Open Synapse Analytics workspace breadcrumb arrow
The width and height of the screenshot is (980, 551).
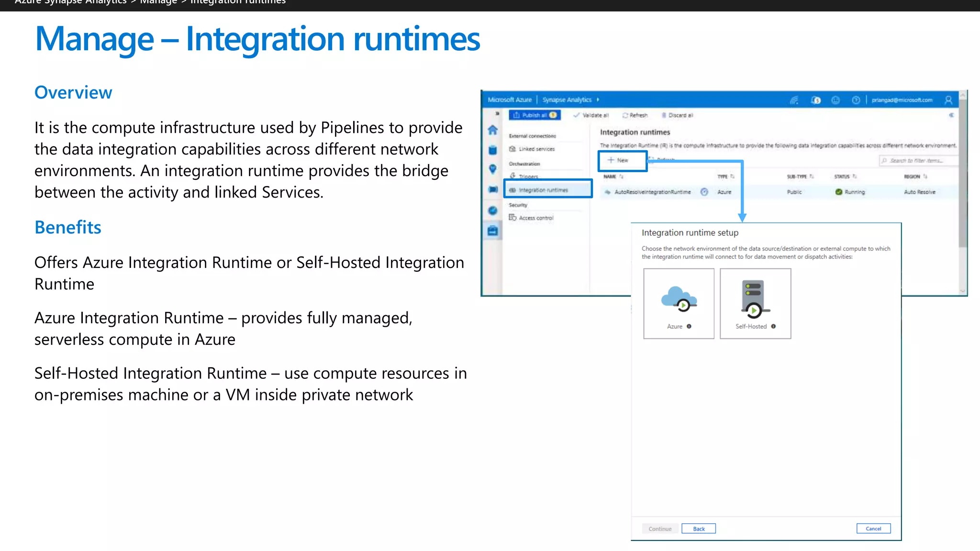click(x=598, y=99)
